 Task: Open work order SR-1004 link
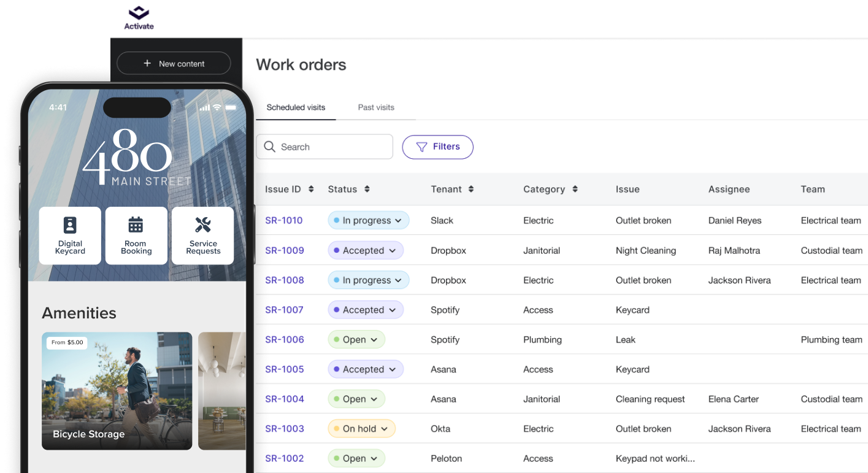(285, 399)
